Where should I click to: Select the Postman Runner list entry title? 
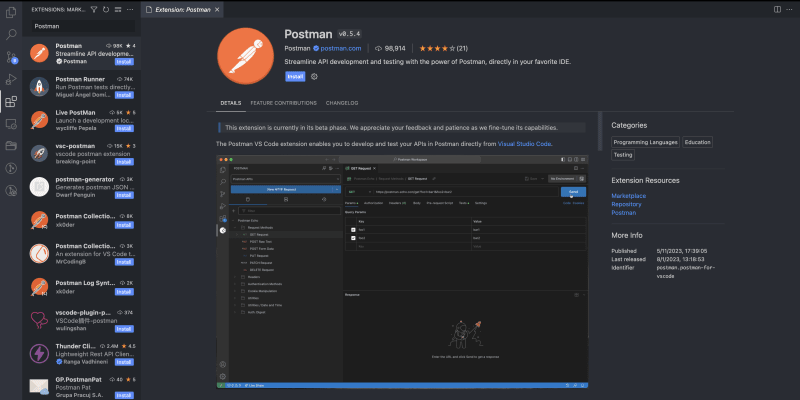80,79
